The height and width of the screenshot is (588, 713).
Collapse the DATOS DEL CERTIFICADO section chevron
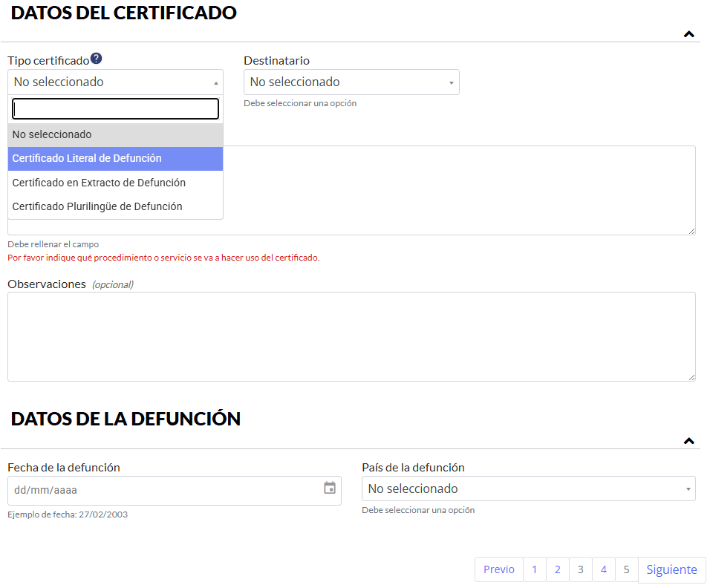[688, 34]
